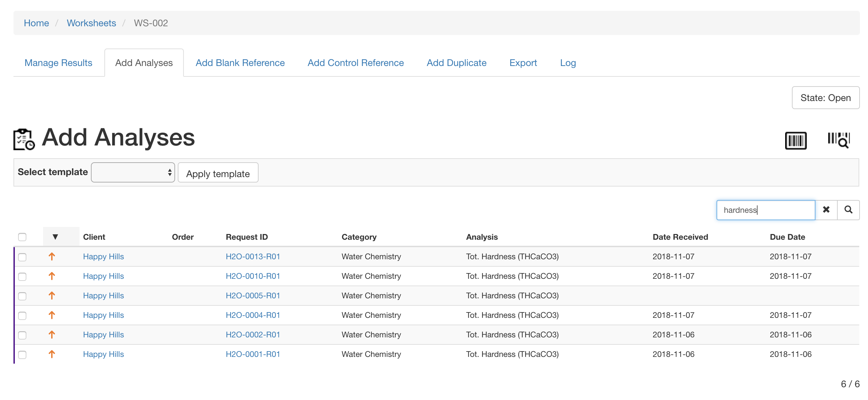
Task: Click the priority arrow for H2O-0004-R01
Action: click(x=52, y=315)
